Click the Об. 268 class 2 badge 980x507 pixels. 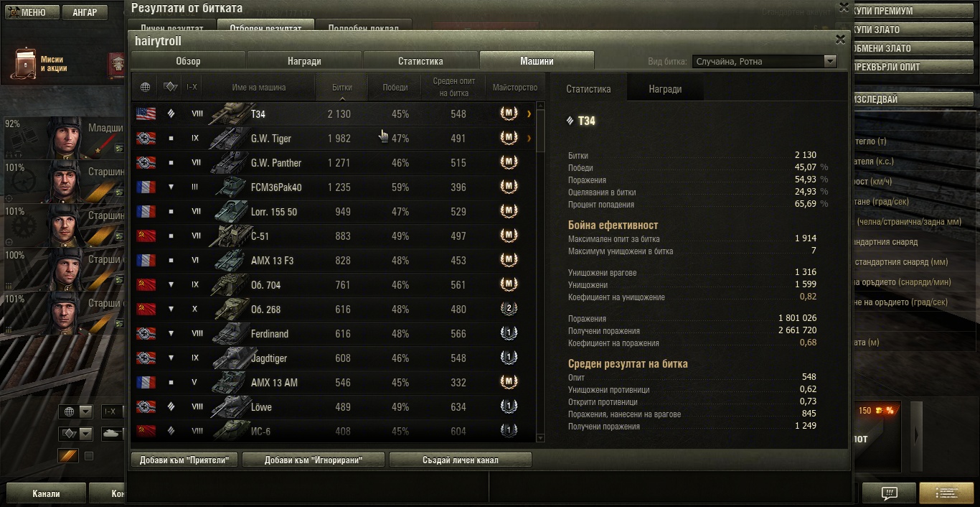tap(509, 309)
